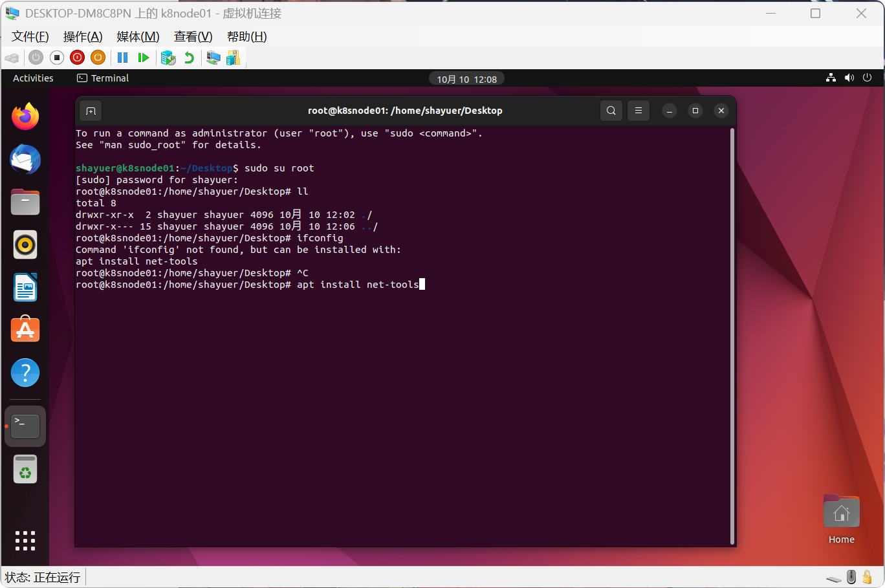Click the Start VM toolbar button
The width and height of the screenshot is (885, 588).
36,58
